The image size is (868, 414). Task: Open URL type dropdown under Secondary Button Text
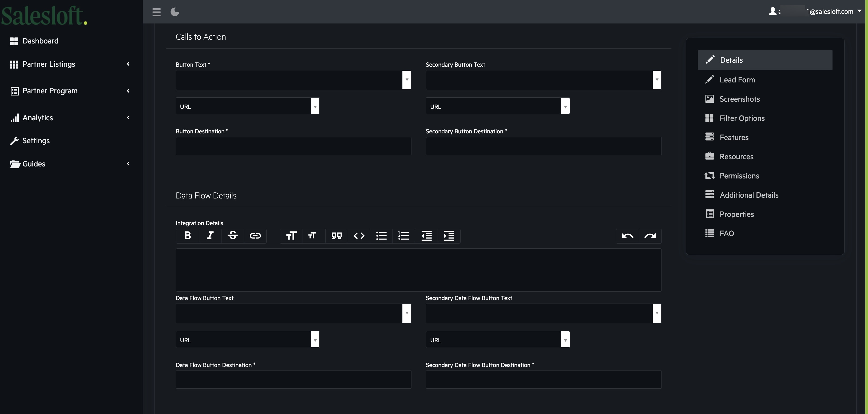click(x=565, y=106)
